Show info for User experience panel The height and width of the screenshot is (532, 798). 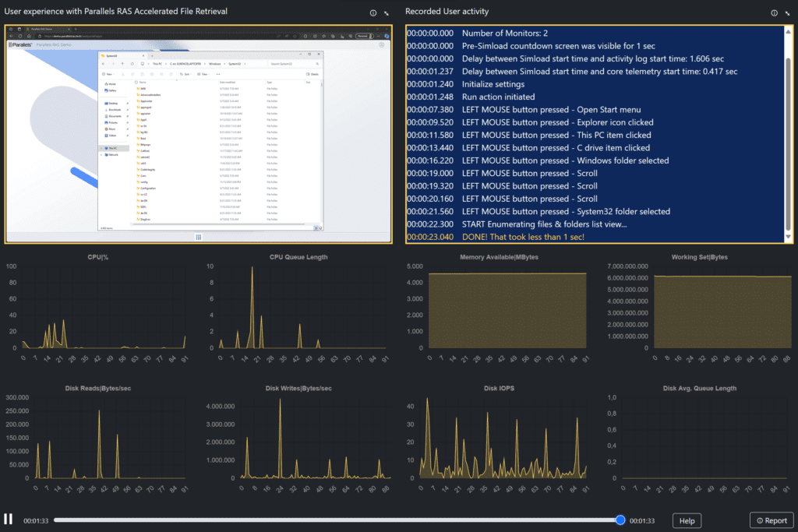373,13
